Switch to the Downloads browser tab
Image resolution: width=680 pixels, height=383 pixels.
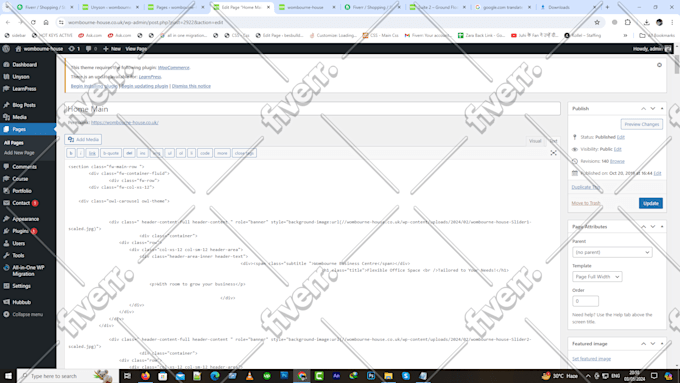(569, 7)
